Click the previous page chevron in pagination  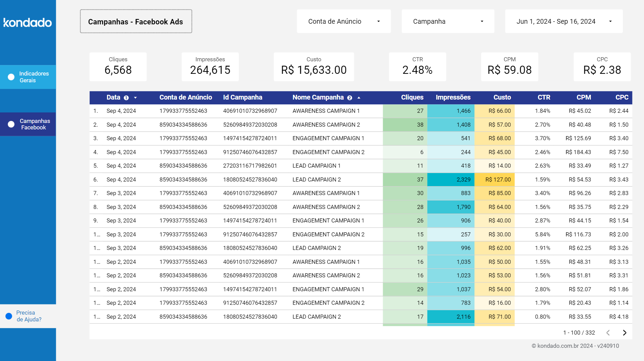(x=608, y=333)
